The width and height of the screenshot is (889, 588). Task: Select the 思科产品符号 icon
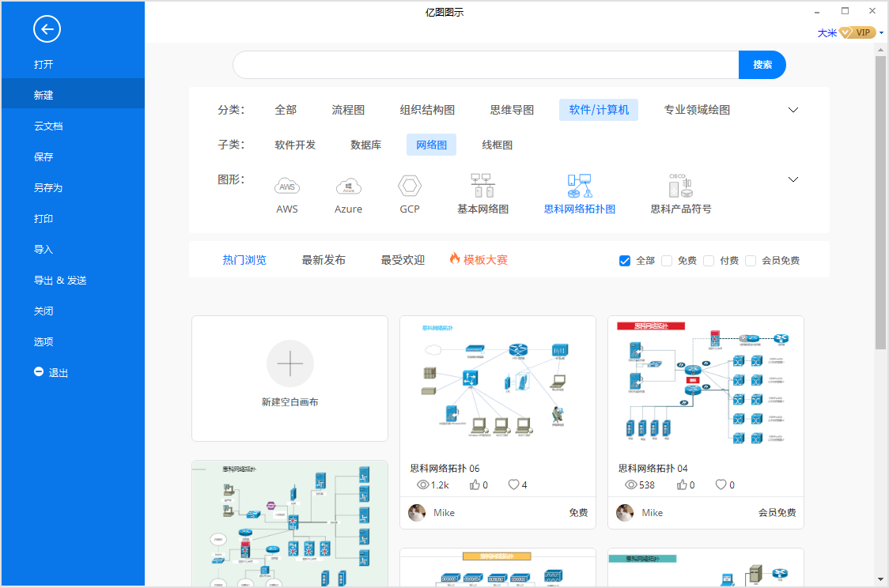coord(680,187)
